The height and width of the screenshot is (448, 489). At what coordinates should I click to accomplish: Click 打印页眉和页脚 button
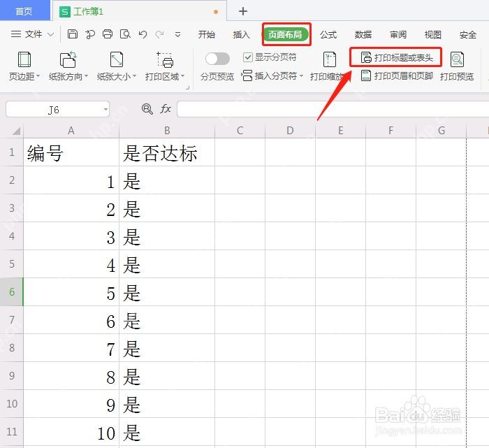coord(397,75)
